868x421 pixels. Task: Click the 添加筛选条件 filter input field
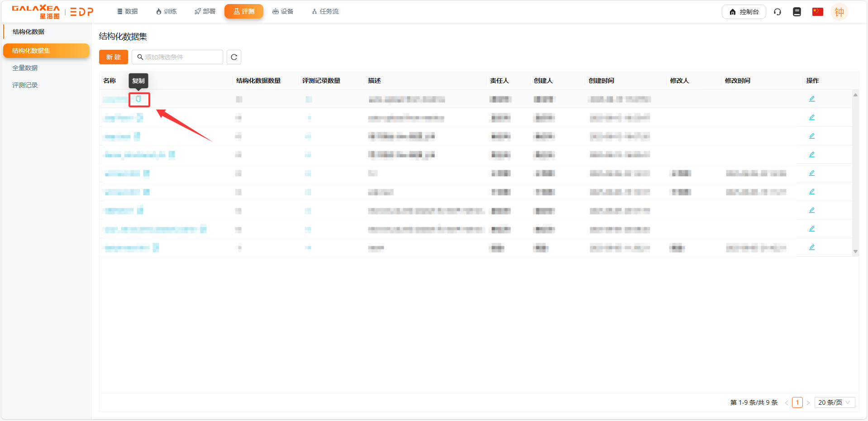click(x=181, y=57)
